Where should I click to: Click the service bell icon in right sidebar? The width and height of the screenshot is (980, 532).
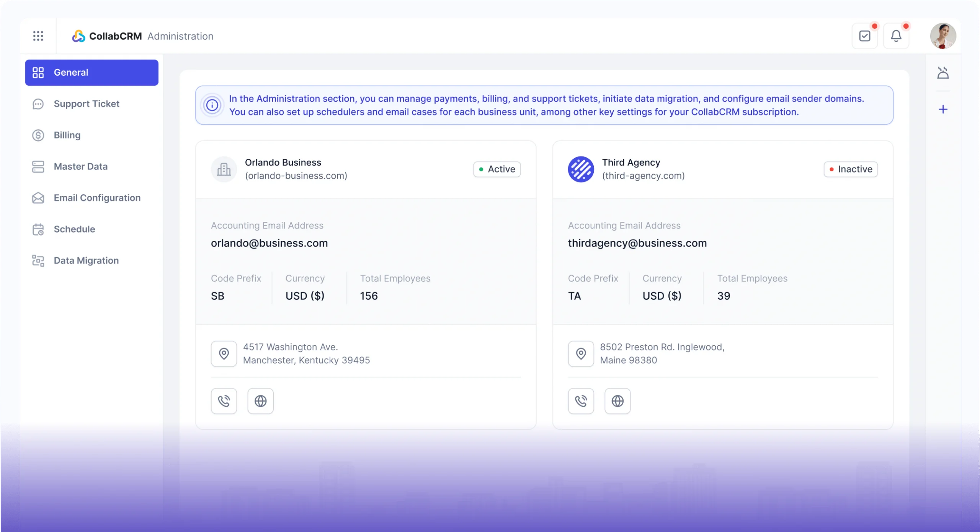pos(943,73)
